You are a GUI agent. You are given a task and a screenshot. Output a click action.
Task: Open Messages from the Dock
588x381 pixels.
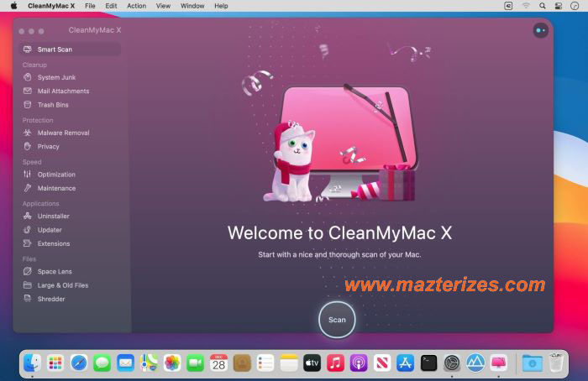[102, 363]
